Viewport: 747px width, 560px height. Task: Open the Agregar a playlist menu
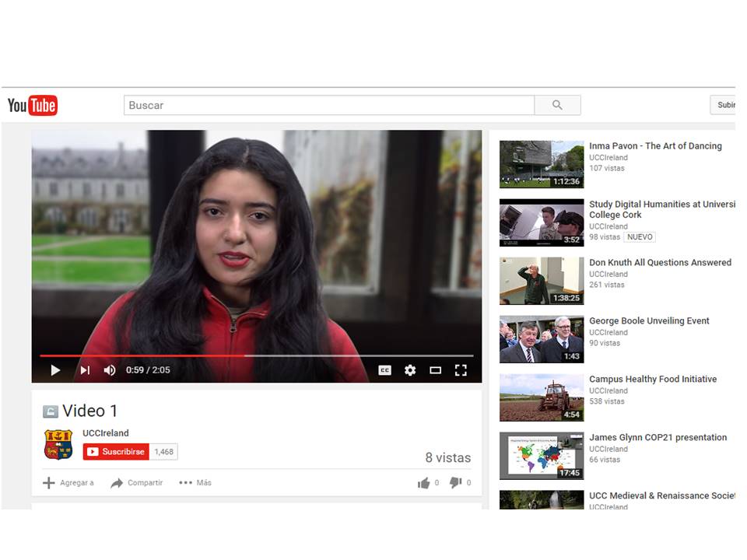[x=68, y=483]
